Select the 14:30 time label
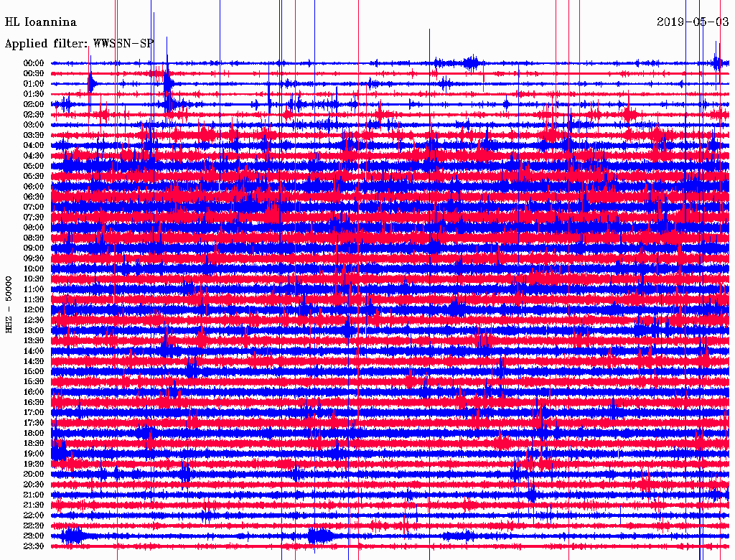 34,362
